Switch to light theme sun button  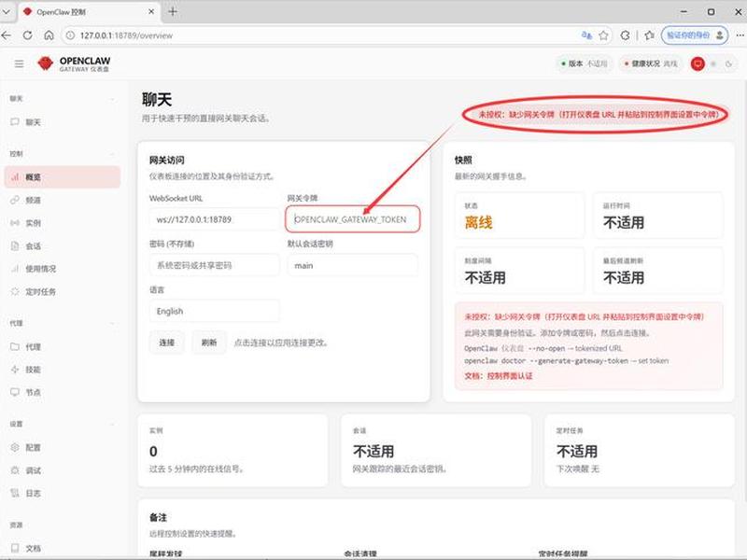(713, 63)
